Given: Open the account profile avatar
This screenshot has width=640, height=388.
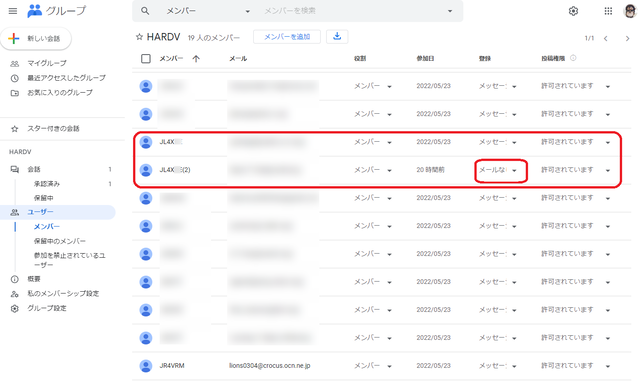Looking at the screenshot, I should 631,11.
